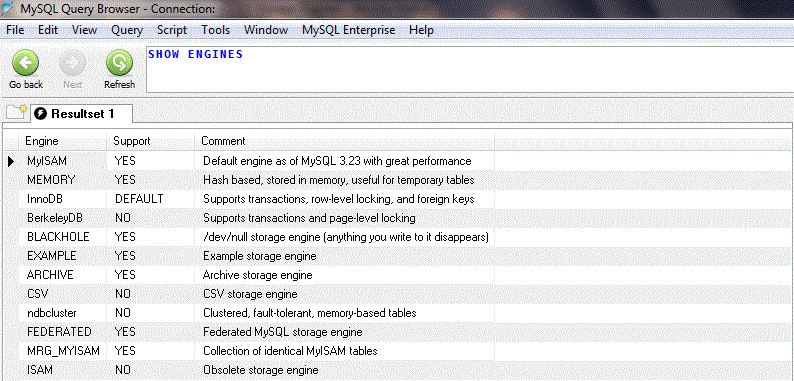Click the YES support value for FEDERATED
This screenshot has height=381, width=794.
(x=125, y=332)
